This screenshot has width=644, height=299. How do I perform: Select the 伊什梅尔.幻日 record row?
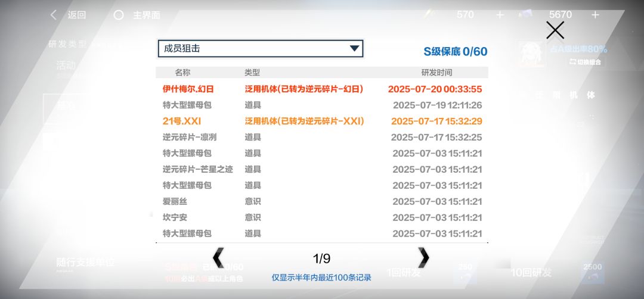(322, 89)
